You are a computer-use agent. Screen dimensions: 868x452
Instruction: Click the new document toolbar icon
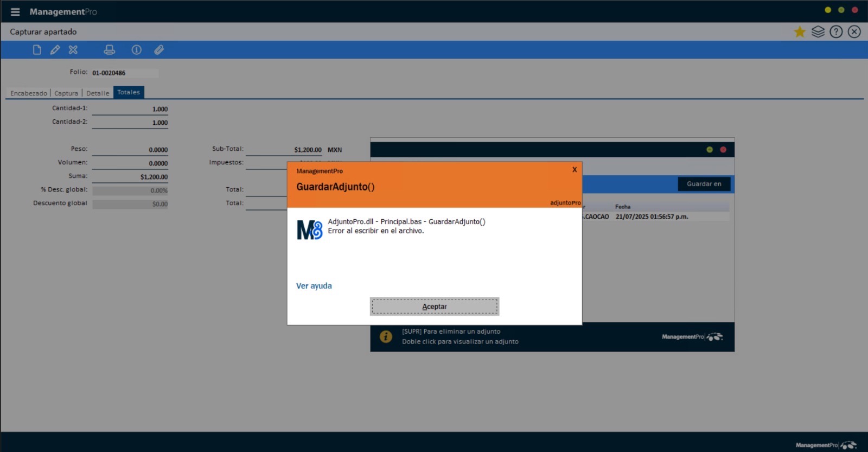pyautogui.click(x=37, y=50)
